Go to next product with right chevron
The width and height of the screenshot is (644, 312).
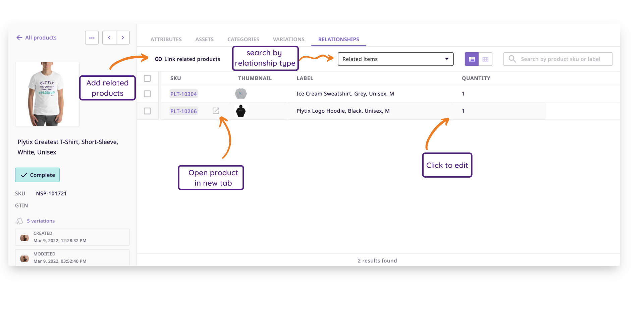[123, 38]
